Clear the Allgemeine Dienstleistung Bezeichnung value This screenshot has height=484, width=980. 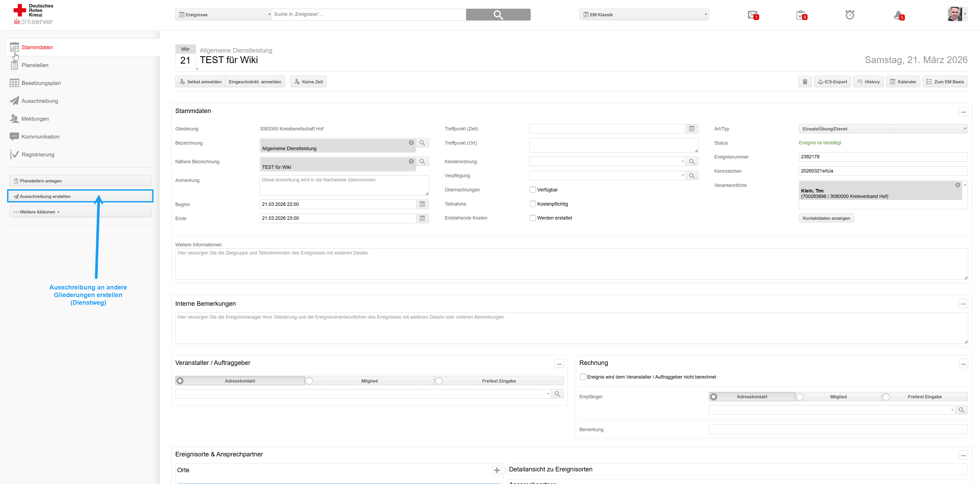pos(411,143)
